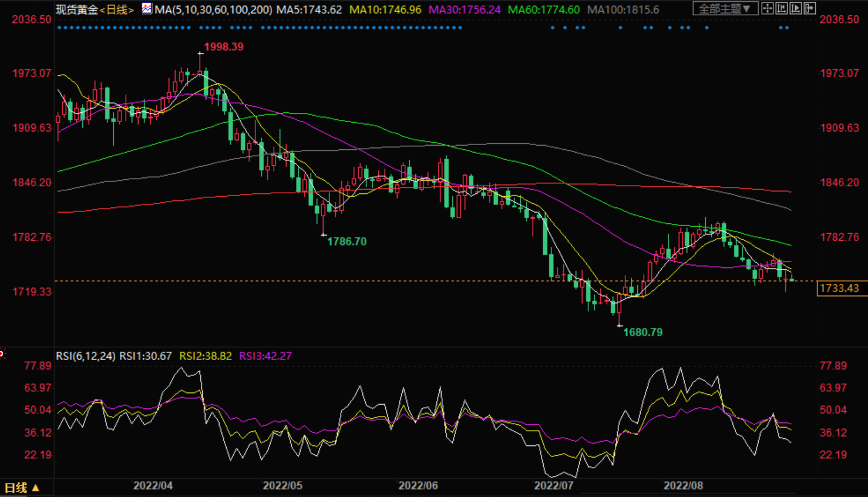The height and width of the screenshot is (497, 868).
Task: Click the 2022/06 date on the time axis
Action: click(x=418, y=486)
